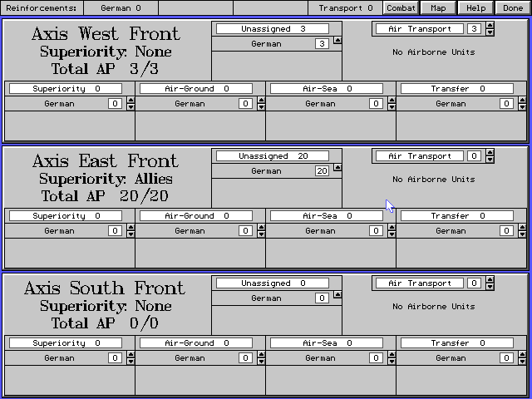Increase West Front Air Transport with up arrow
Viewport: 532px width, 399px height.
[x=490, y=25]
